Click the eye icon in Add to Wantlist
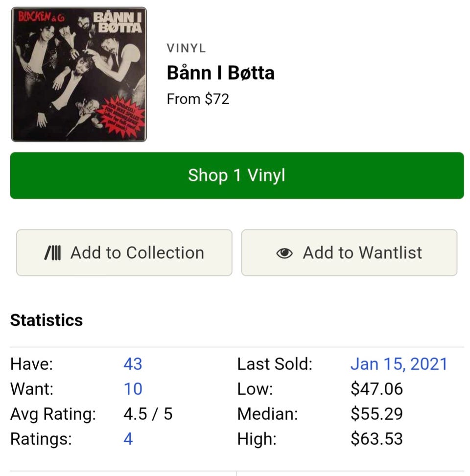This screenshot has width=470, height=476. pyautogui.click(x=284, y=253)
